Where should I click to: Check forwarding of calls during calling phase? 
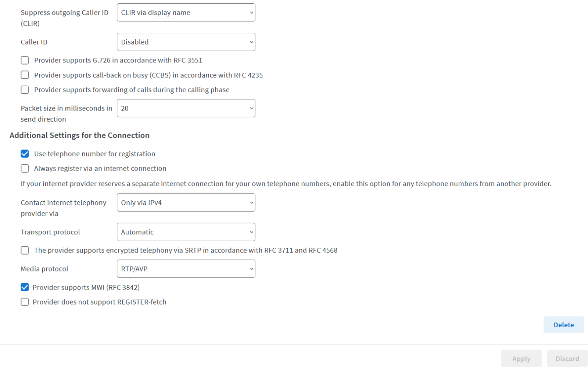click(x=25, y=90)
